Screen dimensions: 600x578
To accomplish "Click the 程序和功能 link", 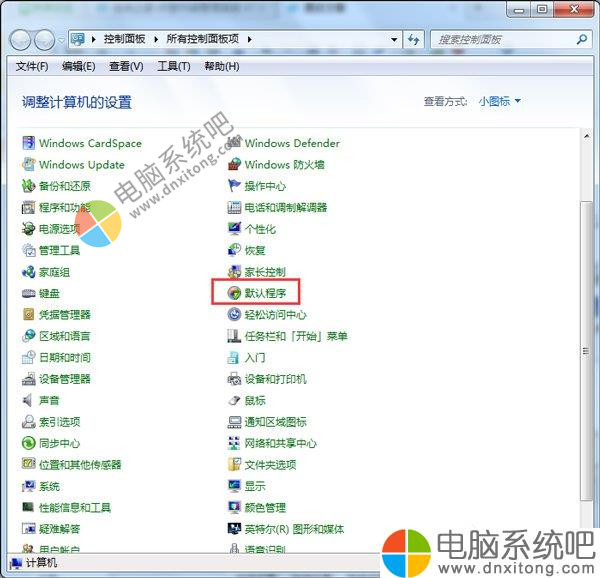I will 64,208.
